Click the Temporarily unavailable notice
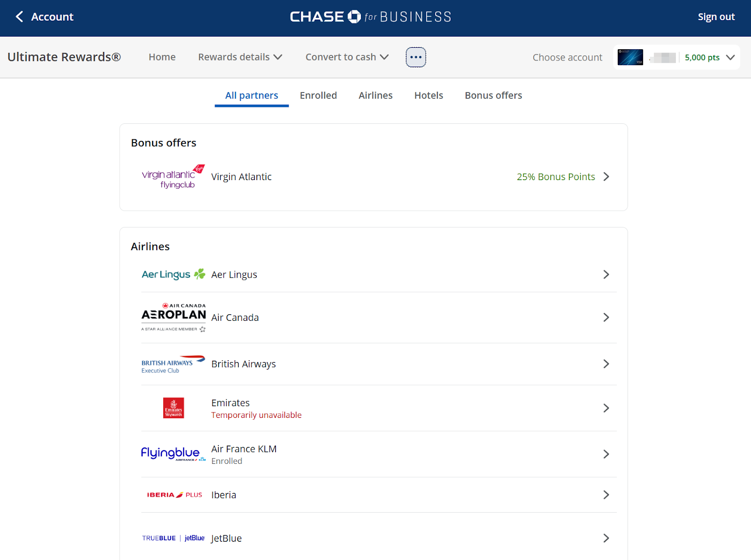 (256, 415)
